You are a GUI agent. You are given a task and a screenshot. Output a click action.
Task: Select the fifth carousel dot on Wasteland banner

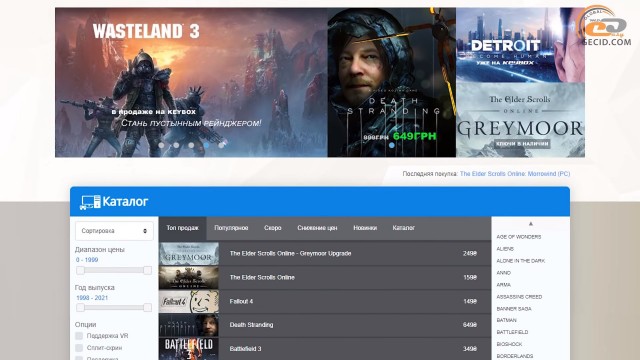(221, 145)
